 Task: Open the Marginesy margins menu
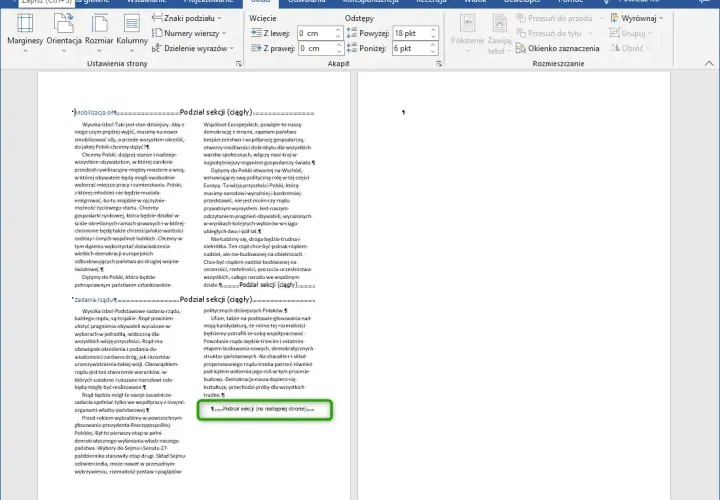tap(25, 33)
